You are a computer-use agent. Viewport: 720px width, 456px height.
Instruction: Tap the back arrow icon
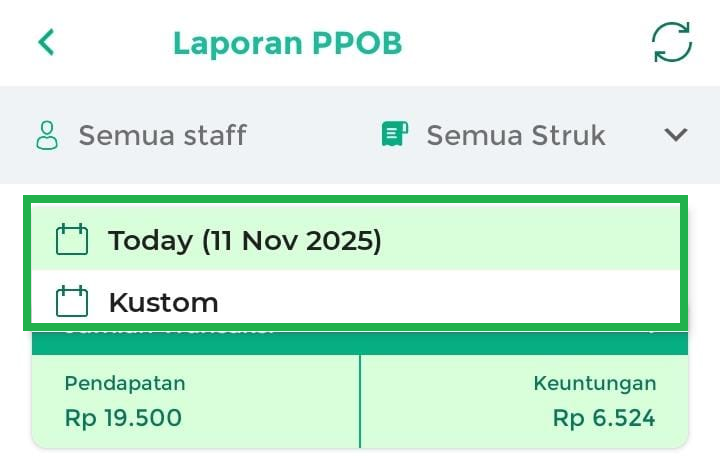(46, 43)
